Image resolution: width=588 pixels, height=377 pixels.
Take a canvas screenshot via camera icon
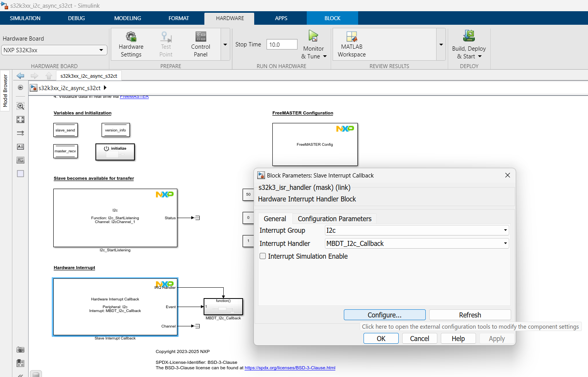(x=20, y=350)
